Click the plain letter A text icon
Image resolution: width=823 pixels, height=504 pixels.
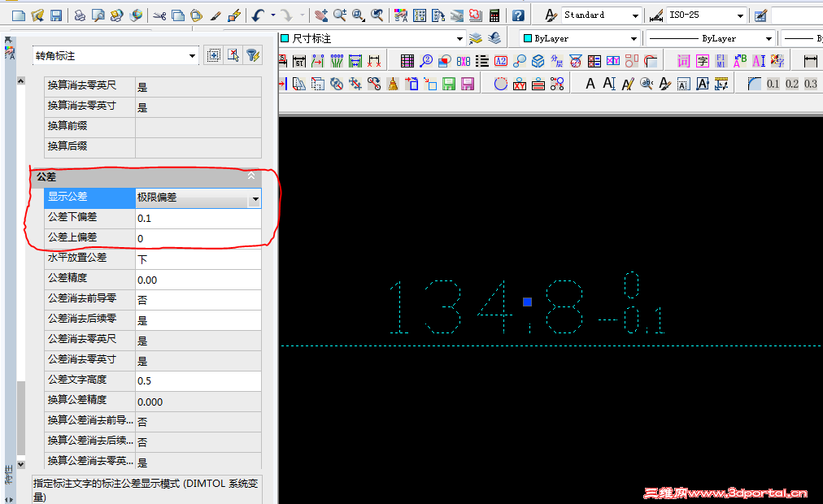coord(590,84)
